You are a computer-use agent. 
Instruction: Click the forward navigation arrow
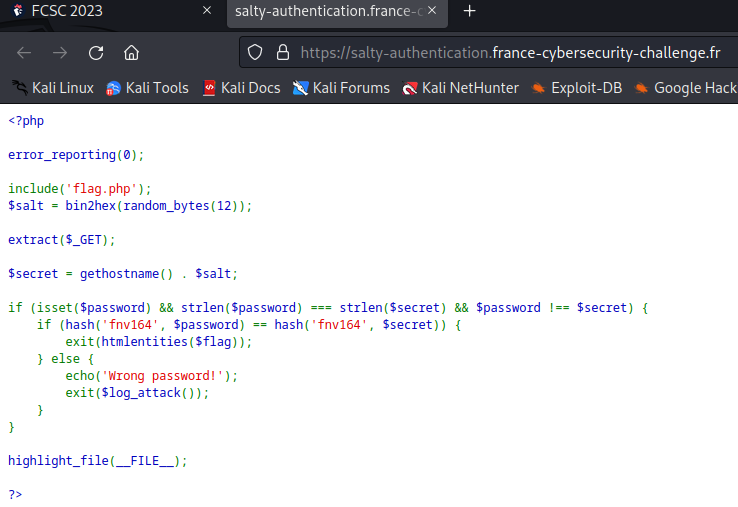pos(60,52)
